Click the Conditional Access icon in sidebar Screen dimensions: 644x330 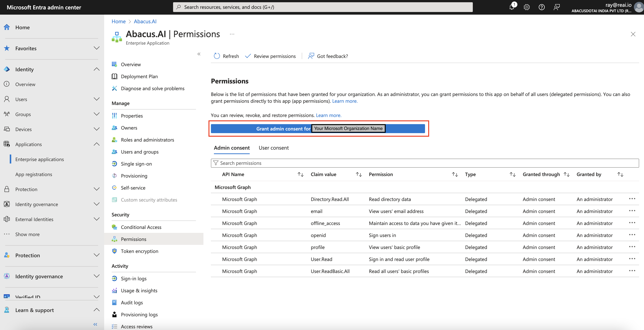point(114,227)
